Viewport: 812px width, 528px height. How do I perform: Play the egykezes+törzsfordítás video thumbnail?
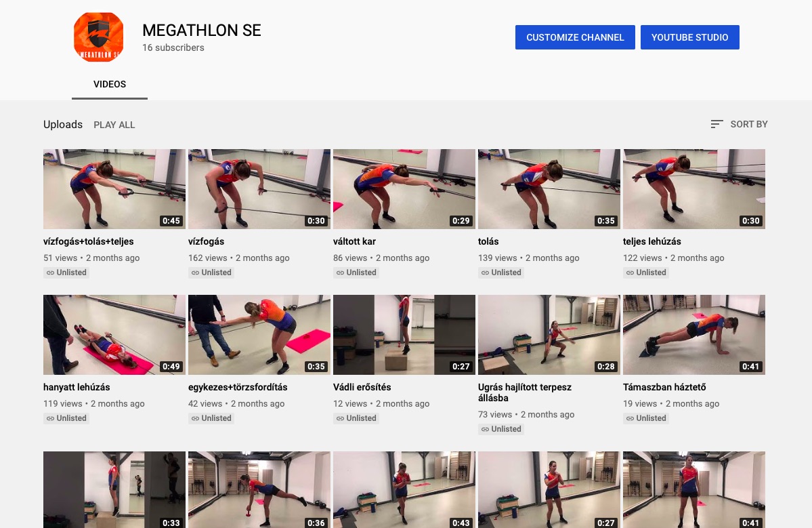[259, 335]
